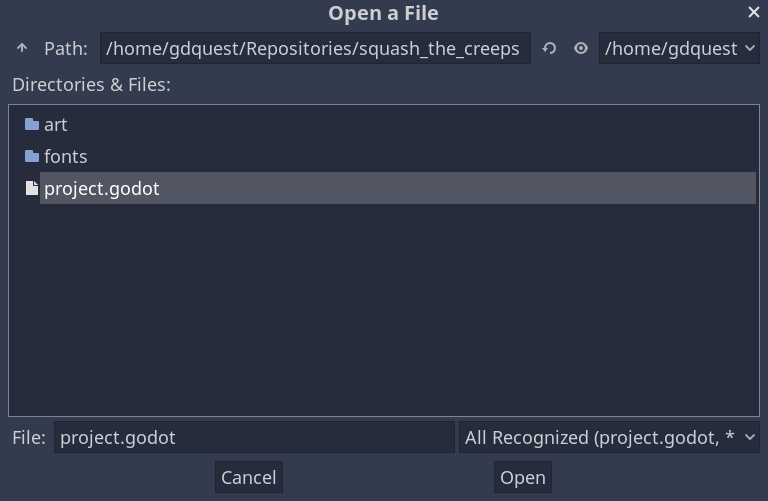Screen dimensions: 768x501
Task: Select the art directory name
Action: coord(56,125)
